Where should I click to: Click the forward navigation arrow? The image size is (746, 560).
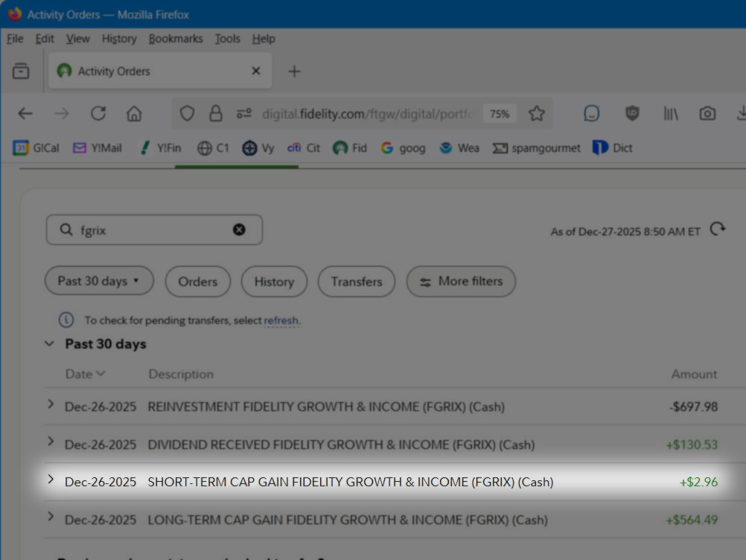point(61,114)
